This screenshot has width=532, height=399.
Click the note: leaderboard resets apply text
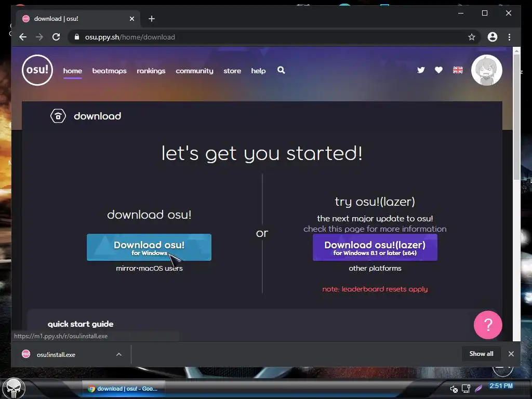coord(375,289)
